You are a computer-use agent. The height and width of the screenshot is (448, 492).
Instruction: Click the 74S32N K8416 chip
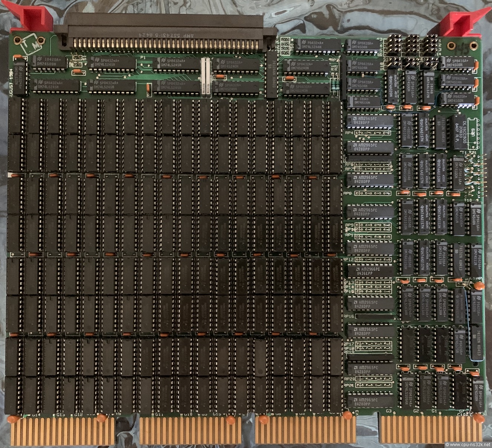(441, 132)
